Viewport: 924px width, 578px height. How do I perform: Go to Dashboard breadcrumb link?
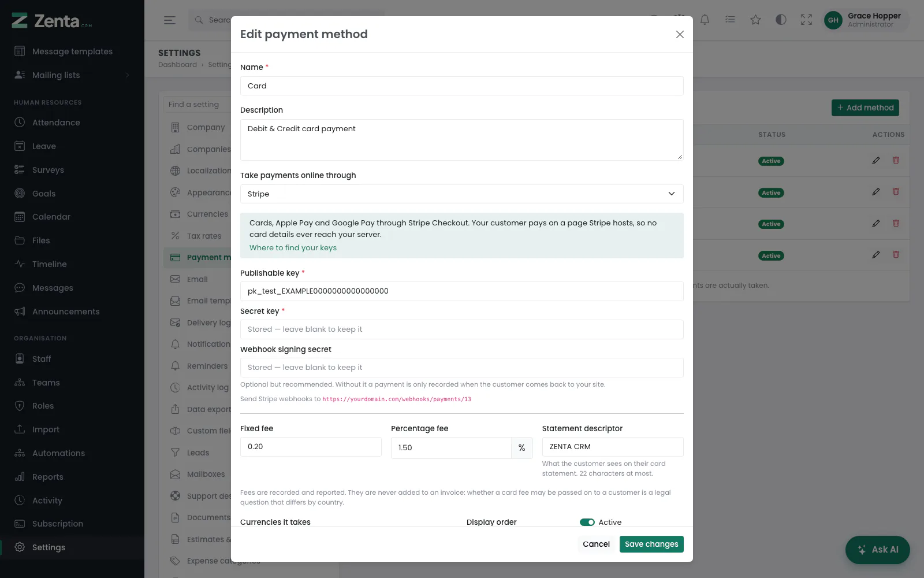coord(177,65)
